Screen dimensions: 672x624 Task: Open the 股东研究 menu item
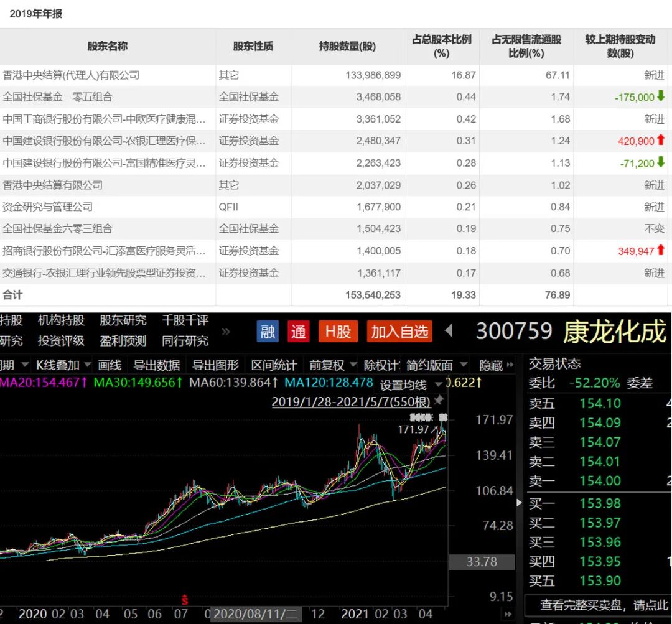pos(123,320)
